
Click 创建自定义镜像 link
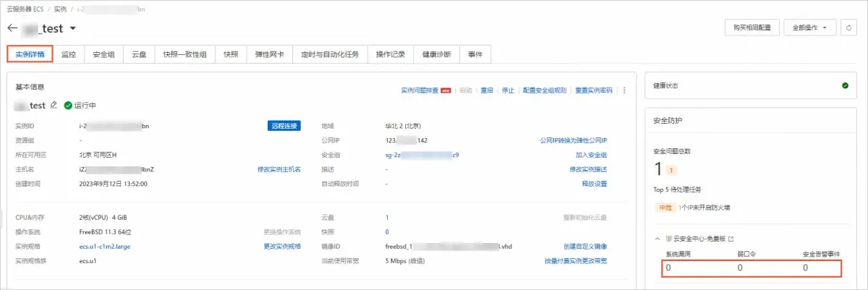tap(585, 247)
